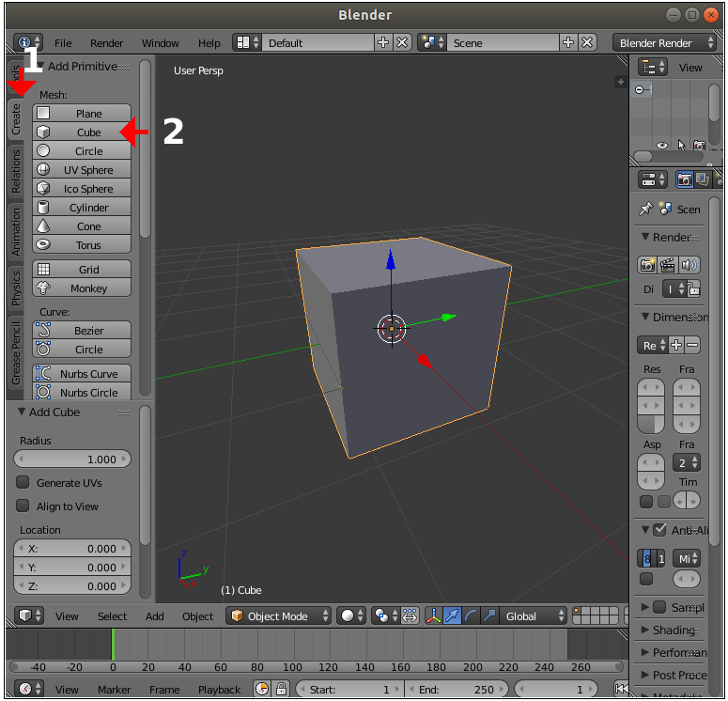Click the Nurbs Curve icon
728x701 pixels.
(x=43, y=373)
